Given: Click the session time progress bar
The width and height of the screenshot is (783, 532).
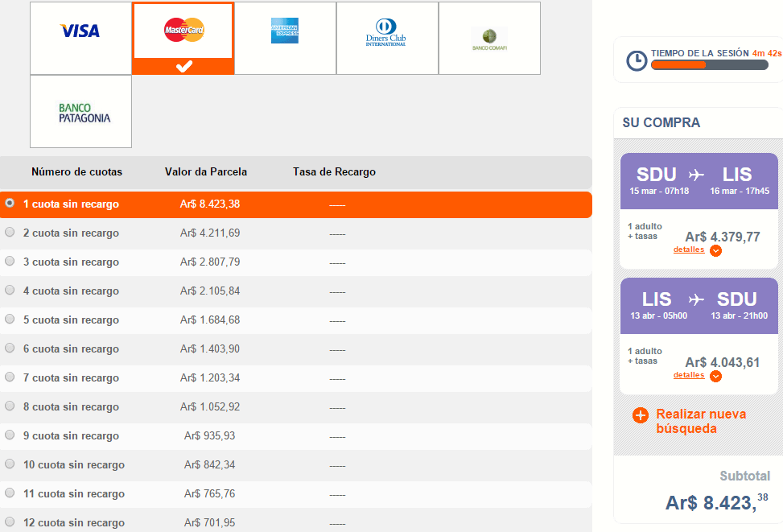Looking at the screenshot, I should point(710,65).
